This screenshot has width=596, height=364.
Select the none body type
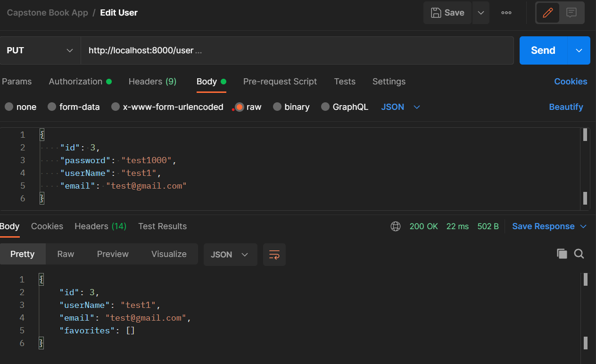[x=21, y=107]
